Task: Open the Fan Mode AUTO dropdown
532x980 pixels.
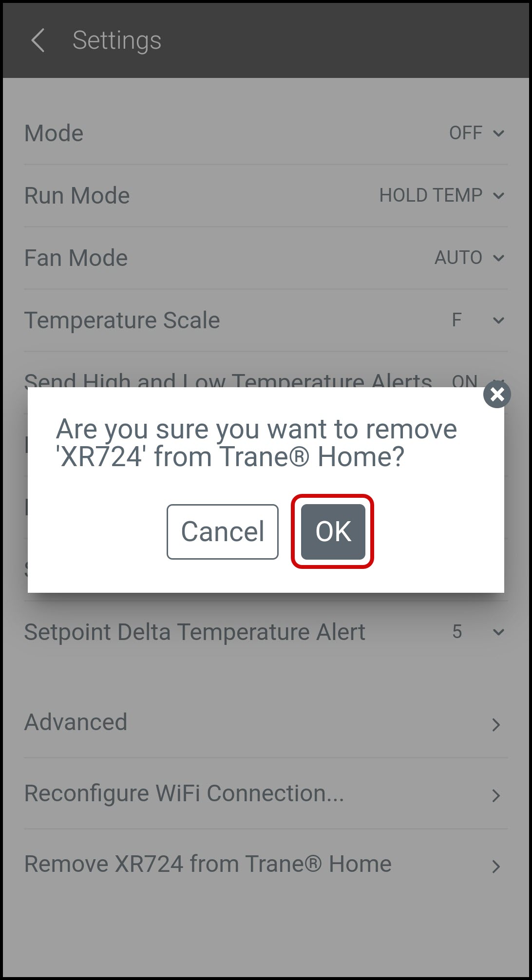Action: [x=469, y=258]
